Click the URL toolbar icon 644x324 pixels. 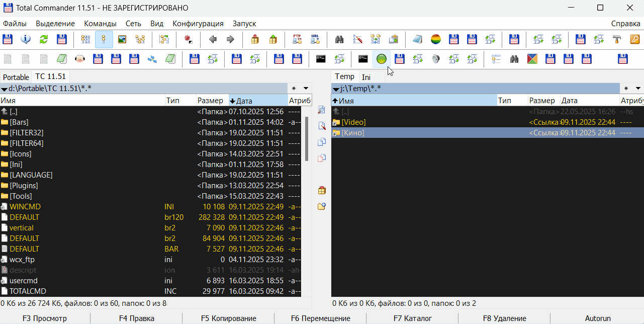315,39
